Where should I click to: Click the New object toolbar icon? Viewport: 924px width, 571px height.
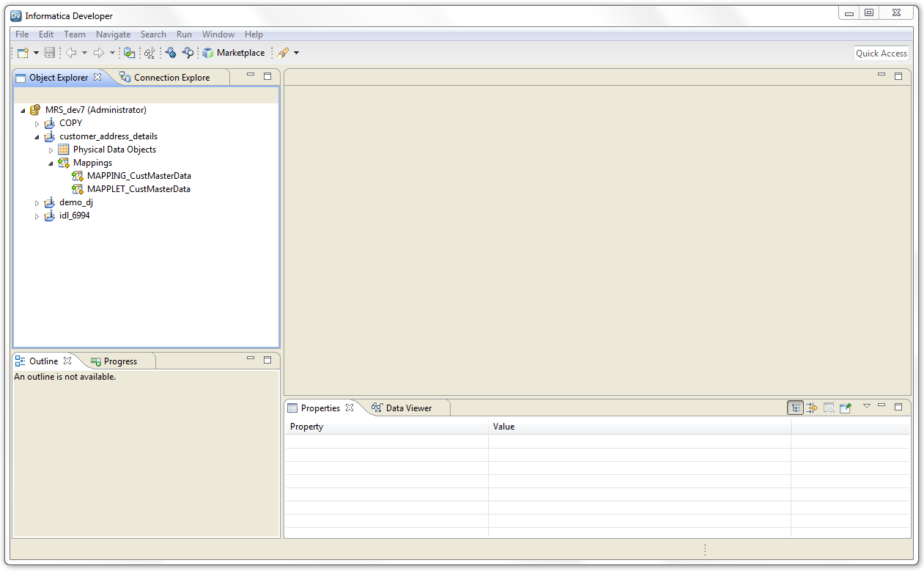pyautogui.click(x=23, y=53)
